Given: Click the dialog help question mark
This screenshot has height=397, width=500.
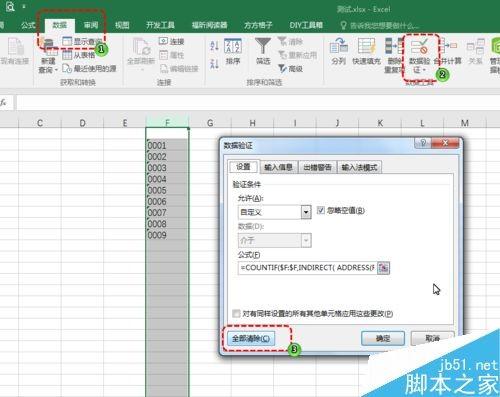Looking at the screenshot, I should [423, 143].
